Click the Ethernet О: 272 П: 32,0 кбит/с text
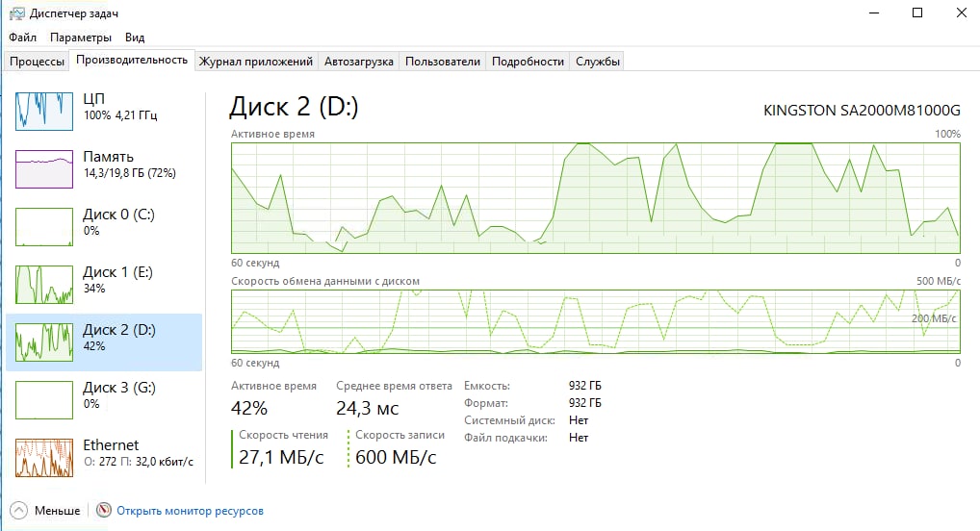This screenshot has width=980, height=531. click(138, 453)
